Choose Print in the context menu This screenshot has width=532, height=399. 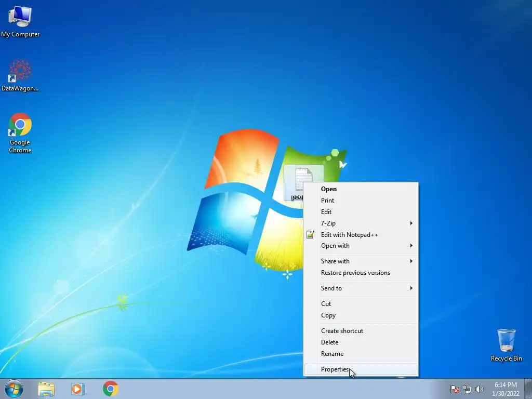click(361, 201)
